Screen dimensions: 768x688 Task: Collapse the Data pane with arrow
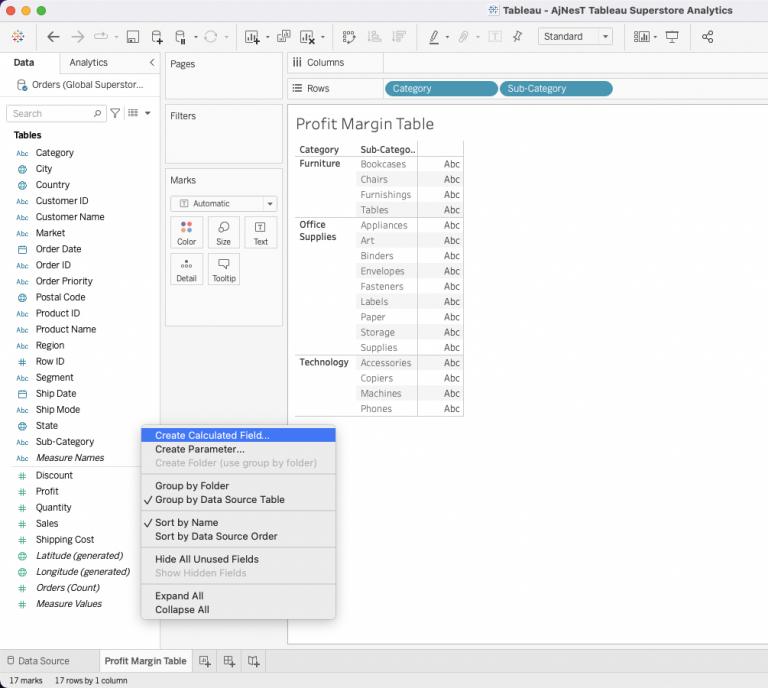[x=152, y=63]
